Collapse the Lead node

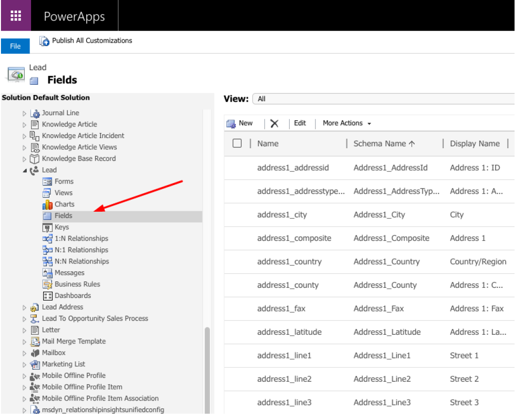(25, 171)
